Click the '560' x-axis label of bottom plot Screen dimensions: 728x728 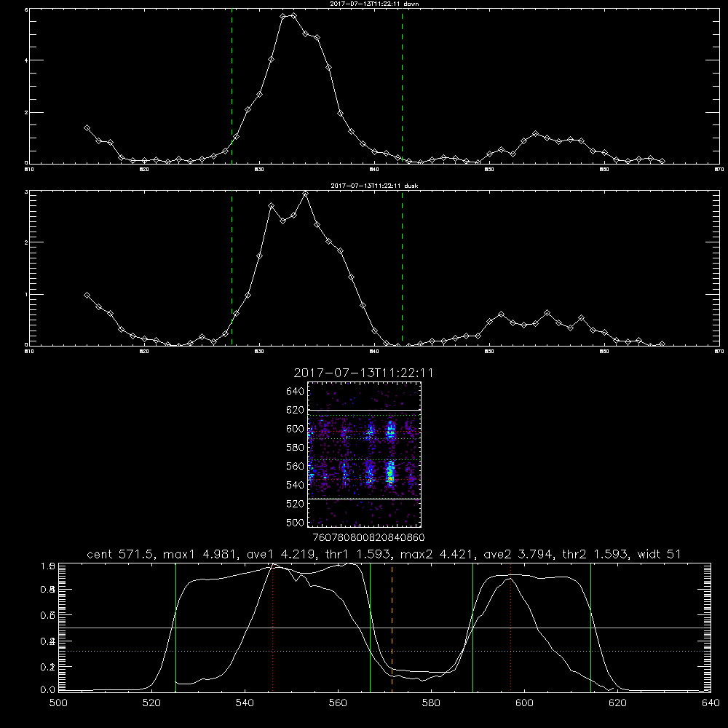coord(338,703)
